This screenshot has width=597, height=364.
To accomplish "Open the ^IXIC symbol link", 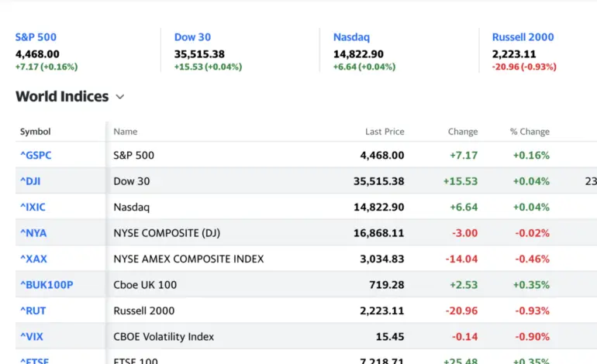I will [33, 207].
